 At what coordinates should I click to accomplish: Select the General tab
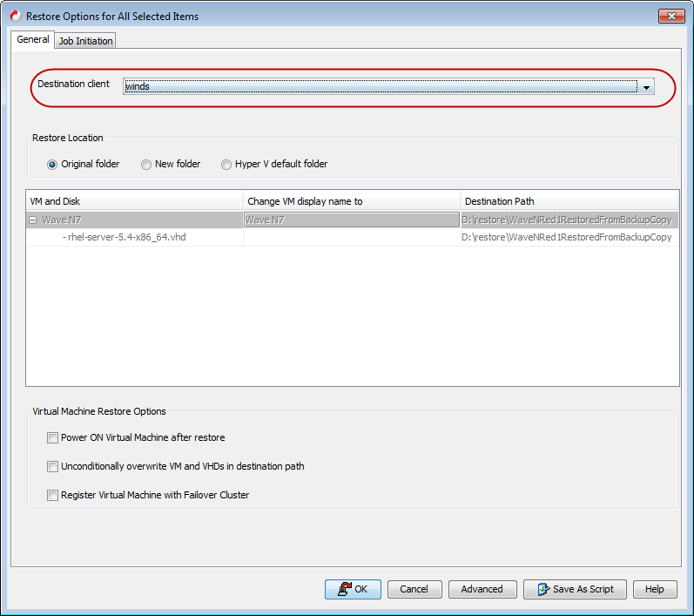33,40
